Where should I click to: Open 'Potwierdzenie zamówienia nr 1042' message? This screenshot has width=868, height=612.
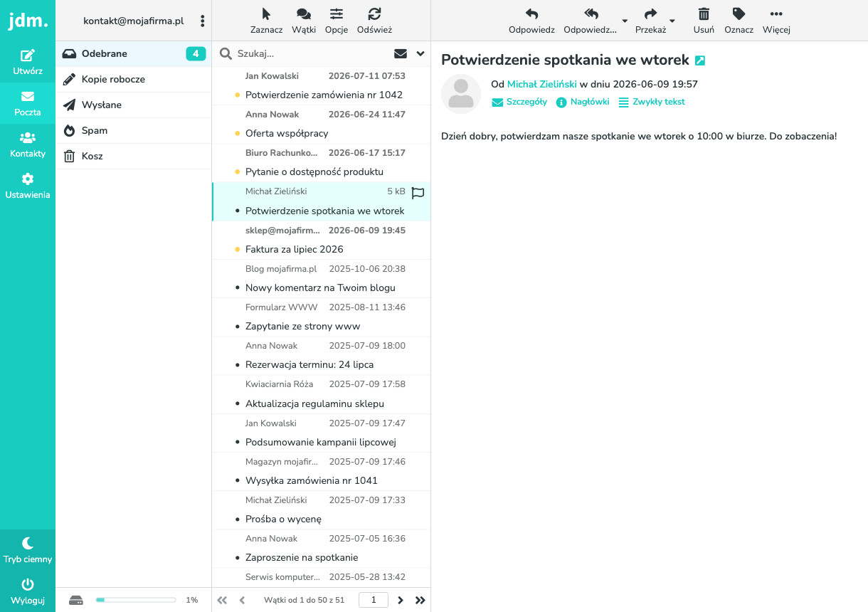click(x=322, y=86)
